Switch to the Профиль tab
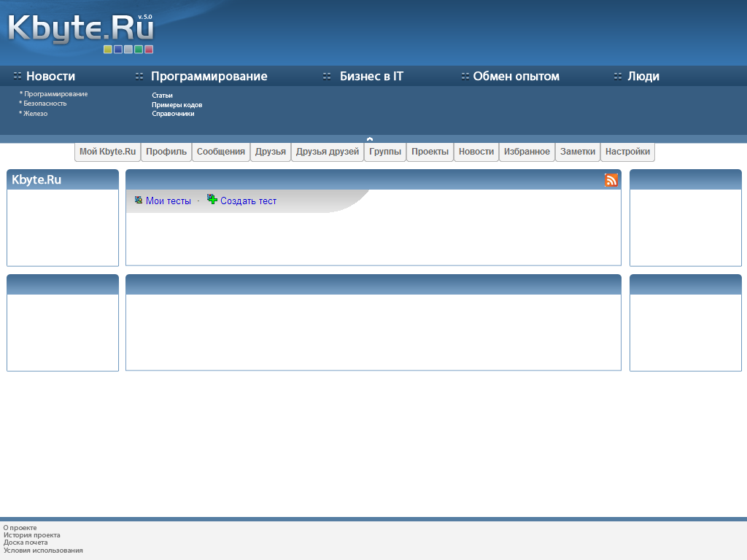 click(x=166, y=152)
